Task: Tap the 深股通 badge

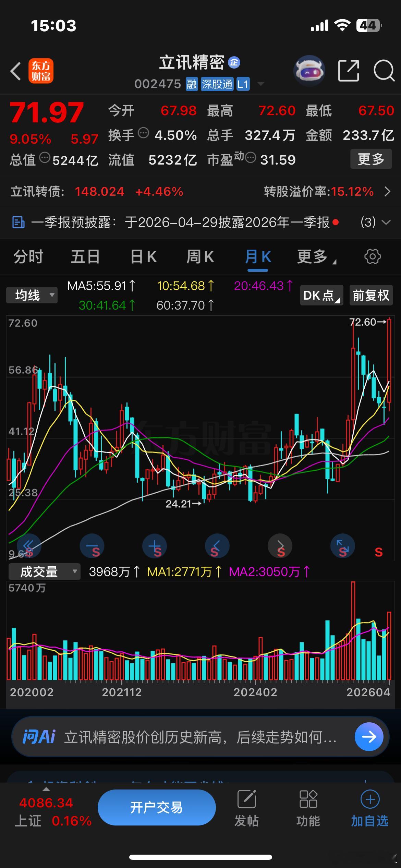Action: pos(217,84)
